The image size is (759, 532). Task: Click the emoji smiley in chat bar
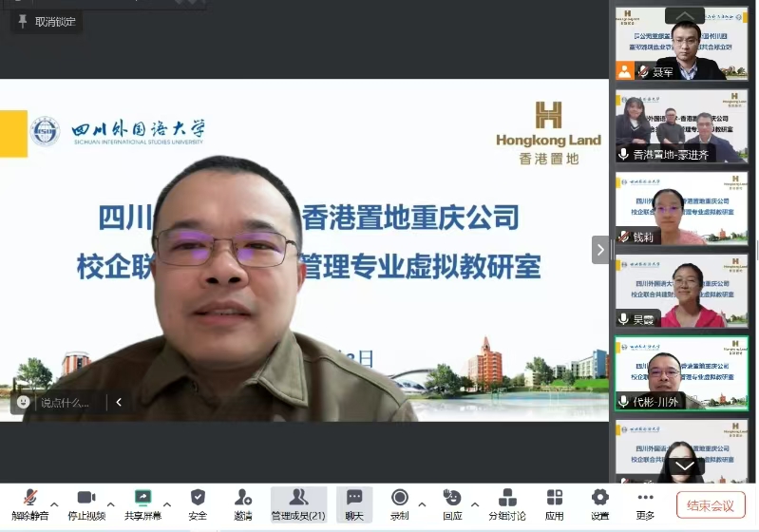pos(23,402)
